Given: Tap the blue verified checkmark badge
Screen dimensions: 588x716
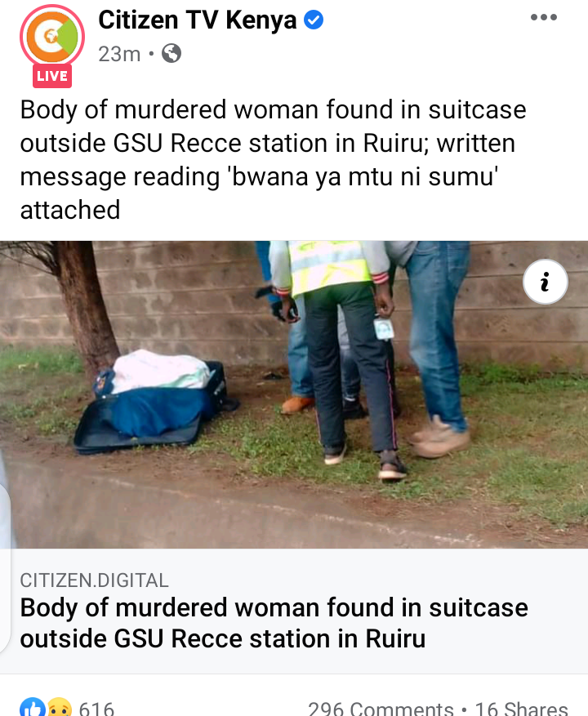Looking at the screenshot, I should tap(314, 20).
